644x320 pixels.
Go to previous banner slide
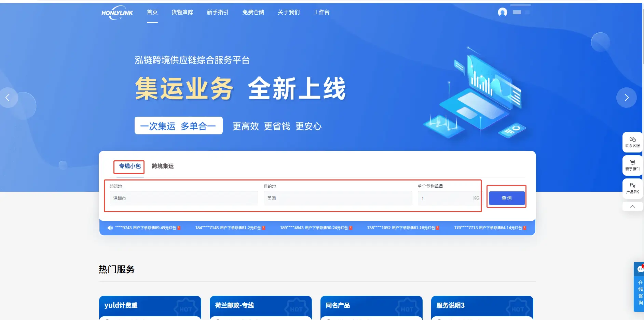8,98
